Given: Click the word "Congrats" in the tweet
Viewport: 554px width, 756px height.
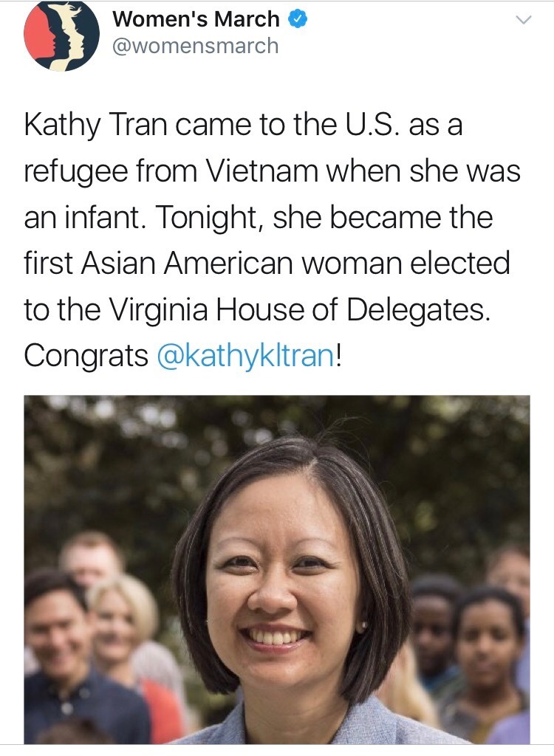Looking at the screenshot, I should [x=86, y=356].
